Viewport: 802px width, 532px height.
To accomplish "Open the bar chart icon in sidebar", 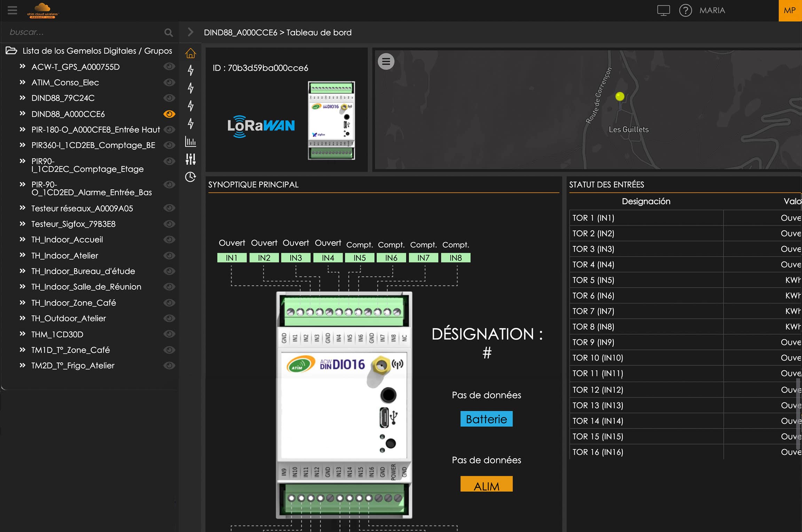I will tap(190, 141).
